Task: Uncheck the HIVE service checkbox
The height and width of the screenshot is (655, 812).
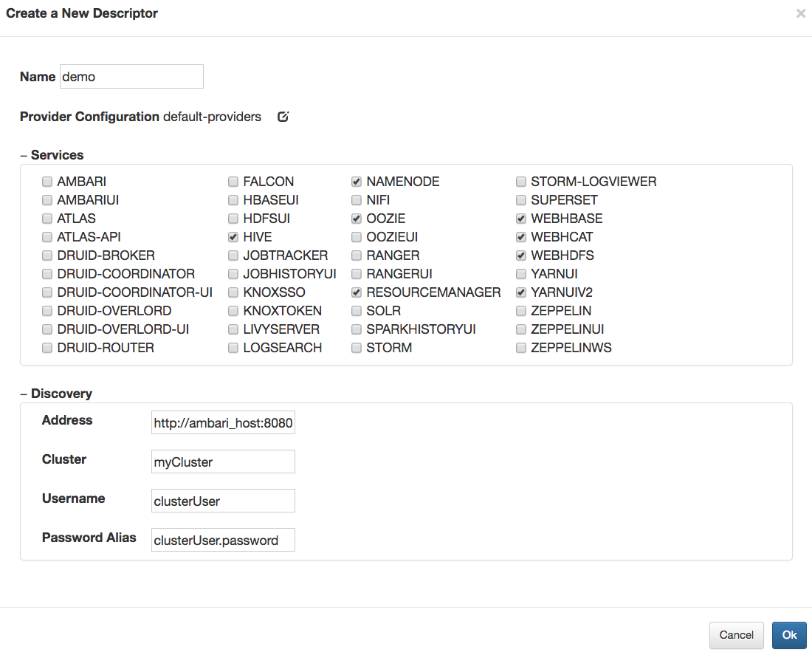Action: pos(233,237)
